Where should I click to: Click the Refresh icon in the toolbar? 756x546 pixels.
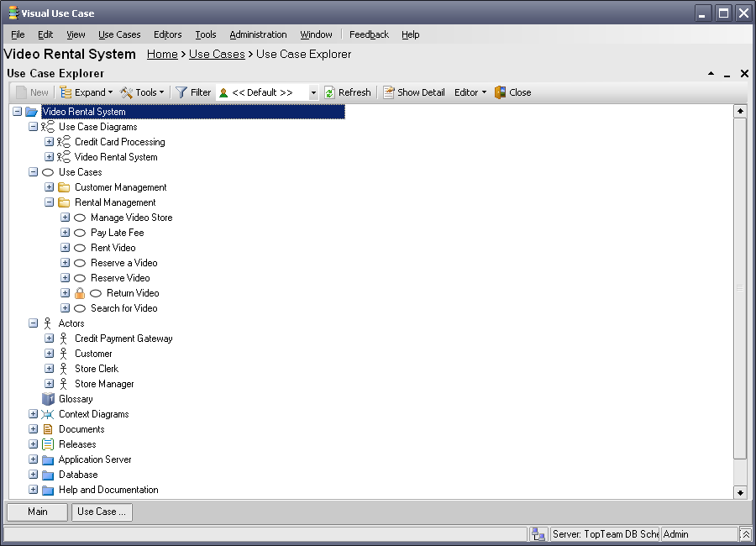point(329,92)
